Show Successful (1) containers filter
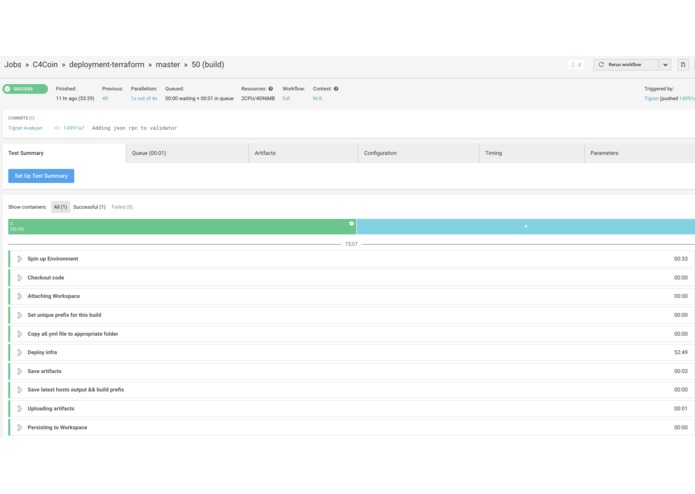The image size is (695, 494). [x=89, y=207]
